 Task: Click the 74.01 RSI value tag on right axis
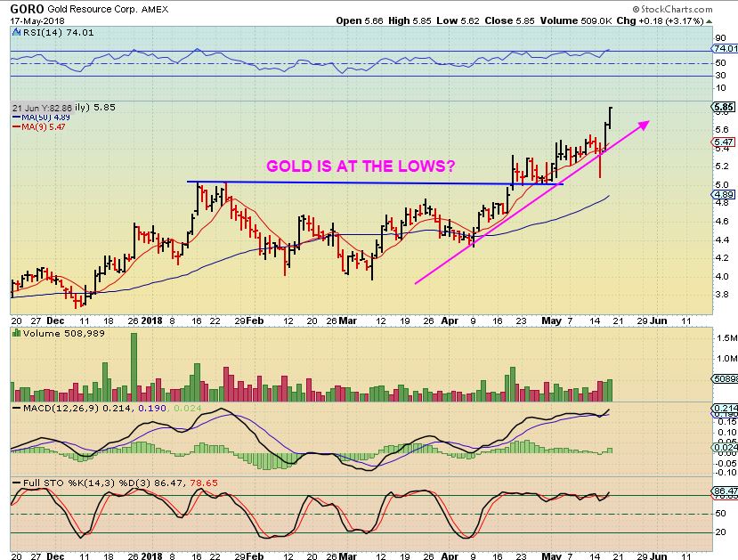[x=725, y=48]
